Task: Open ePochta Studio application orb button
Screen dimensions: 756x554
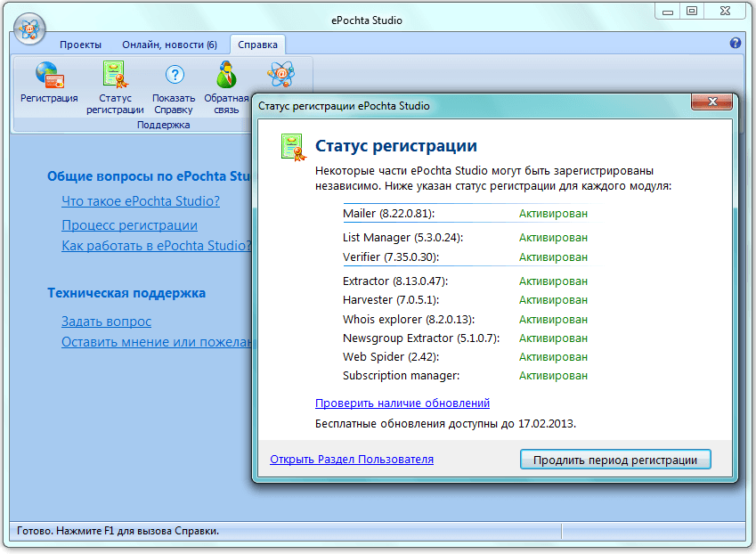Action: pyautogui.click(x=29, y=29)
